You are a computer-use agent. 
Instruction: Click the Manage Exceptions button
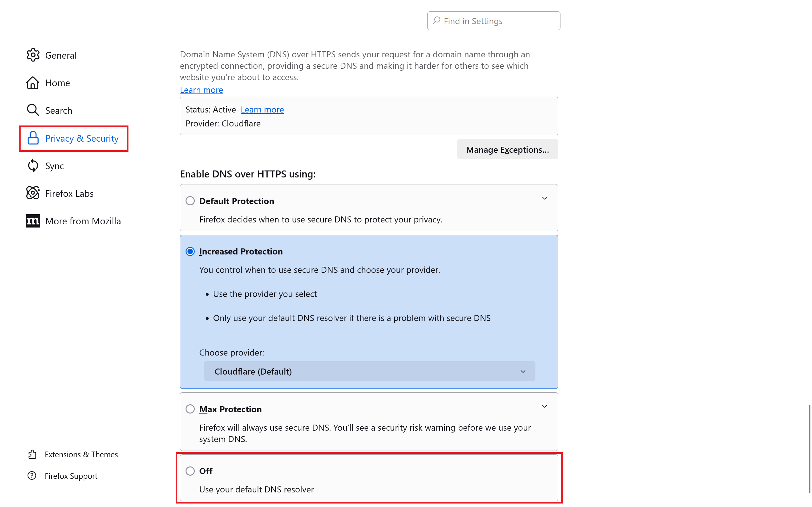pos(507,150)
